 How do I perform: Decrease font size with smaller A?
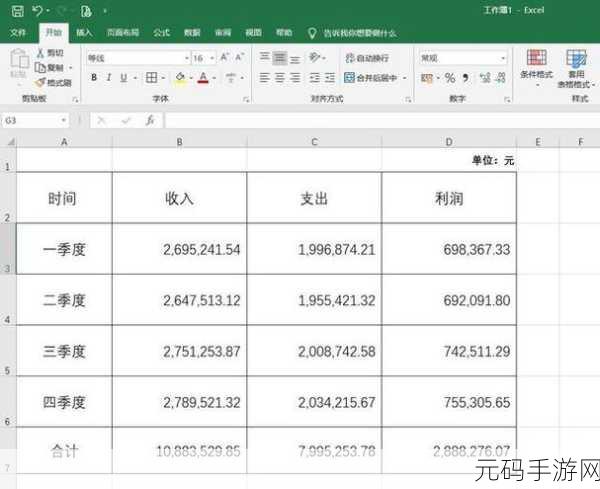pos(240,57)
